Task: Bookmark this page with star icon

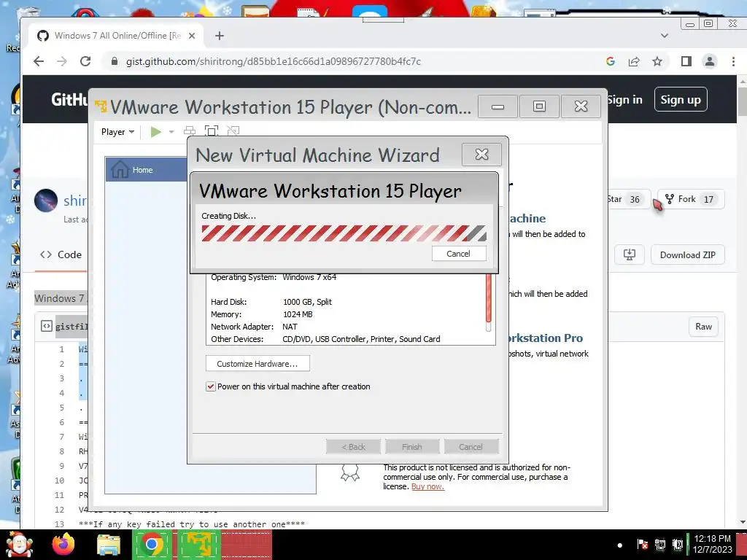Action: pos(657,61)
